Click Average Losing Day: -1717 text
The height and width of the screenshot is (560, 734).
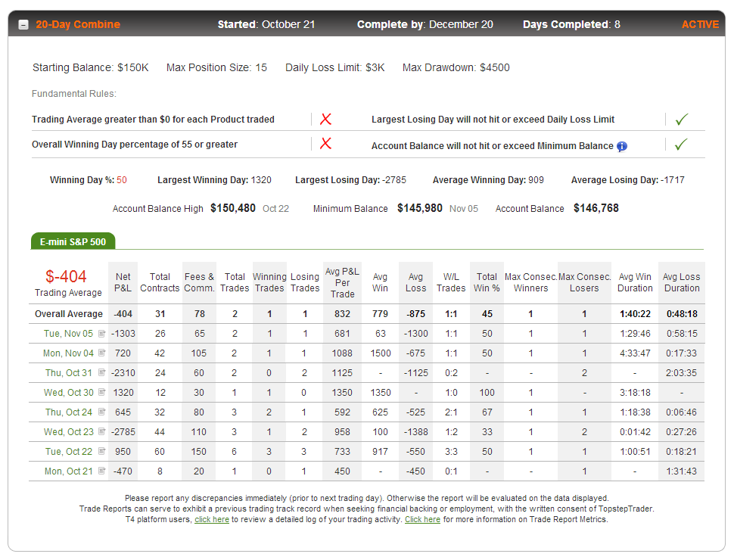628,180
